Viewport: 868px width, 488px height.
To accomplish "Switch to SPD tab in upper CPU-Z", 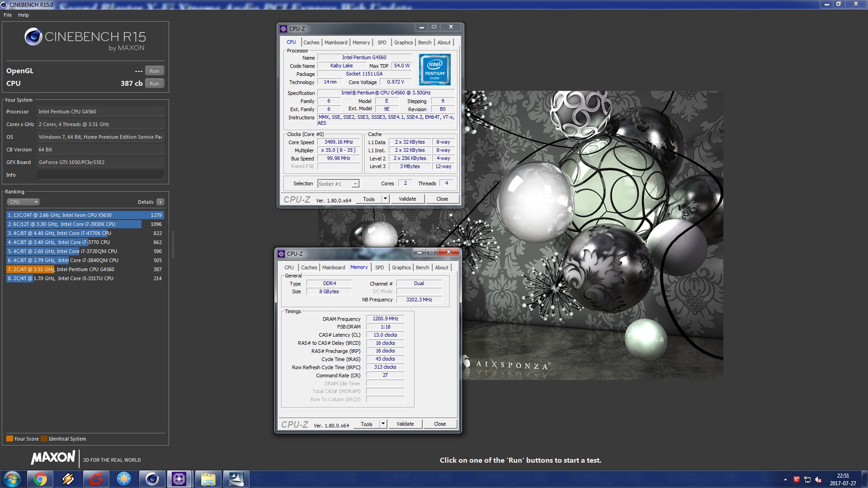I will (382, 42).
